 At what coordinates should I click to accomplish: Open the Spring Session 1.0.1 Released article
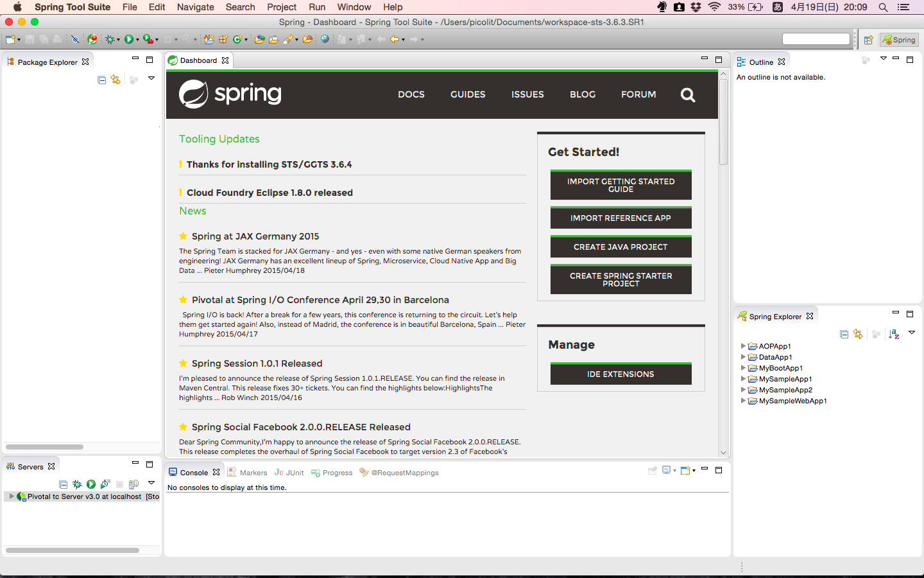[257, 363]
